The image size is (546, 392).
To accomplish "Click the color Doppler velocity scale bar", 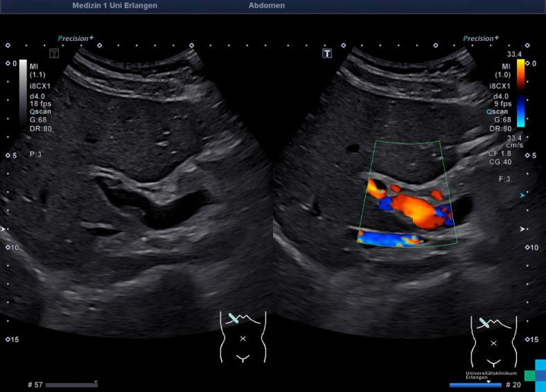I will (x=520, y=93).
